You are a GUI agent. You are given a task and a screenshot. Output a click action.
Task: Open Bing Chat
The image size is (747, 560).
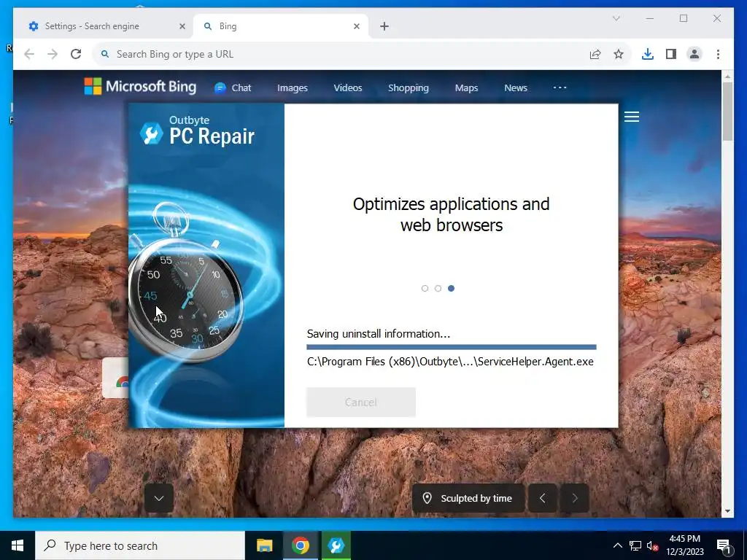[x=233, y=87]
